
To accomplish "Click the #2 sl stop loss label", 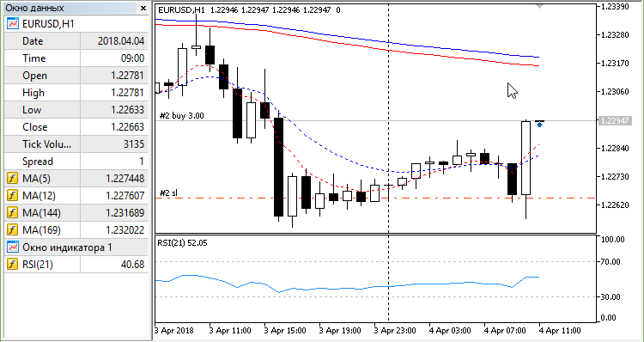I will coord(168,192).
